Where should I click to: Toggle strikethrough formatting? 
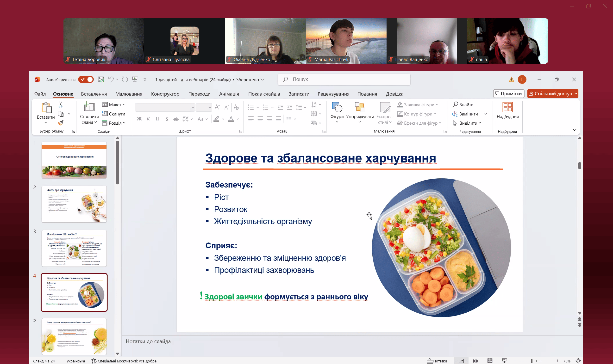pos(176,119)
